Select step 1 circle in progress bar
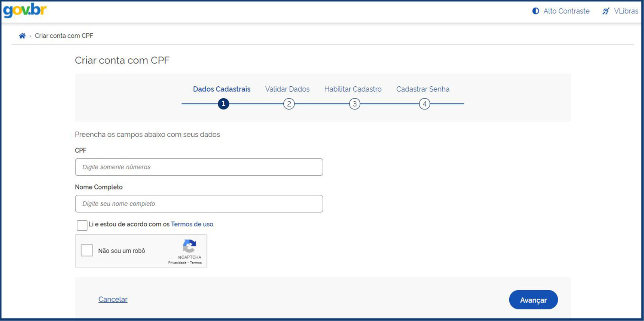Screen dimensions: 644x321 pos(223,104)
